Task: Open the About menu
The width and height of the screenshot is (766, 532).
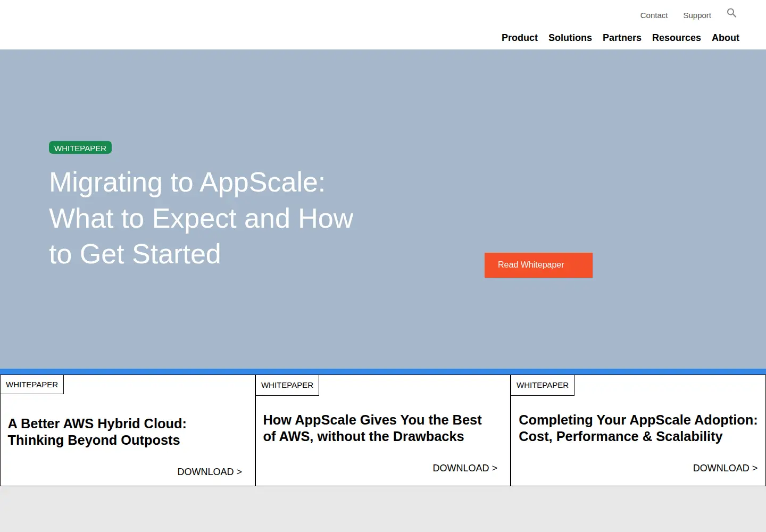Action: click(726, 38)
